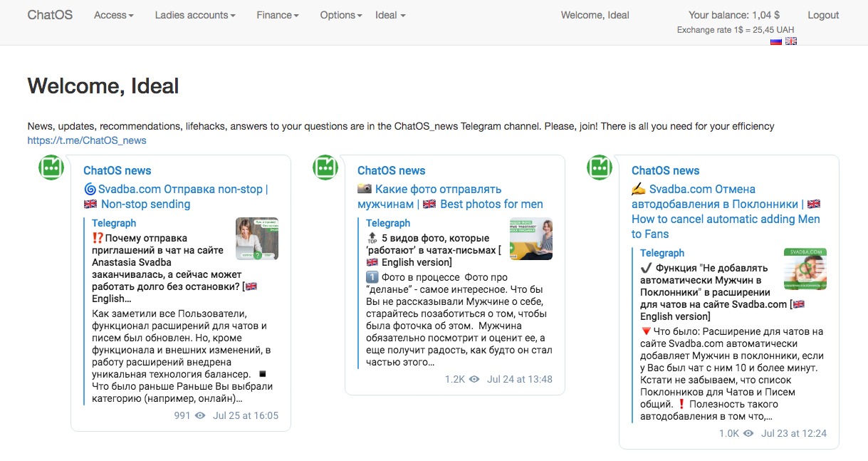The height and width of the screenshot is (461, 868).
Task: Click the bold headline 'Функция Не добавлять автоматически Мужчин'
Action: point(723,292)
